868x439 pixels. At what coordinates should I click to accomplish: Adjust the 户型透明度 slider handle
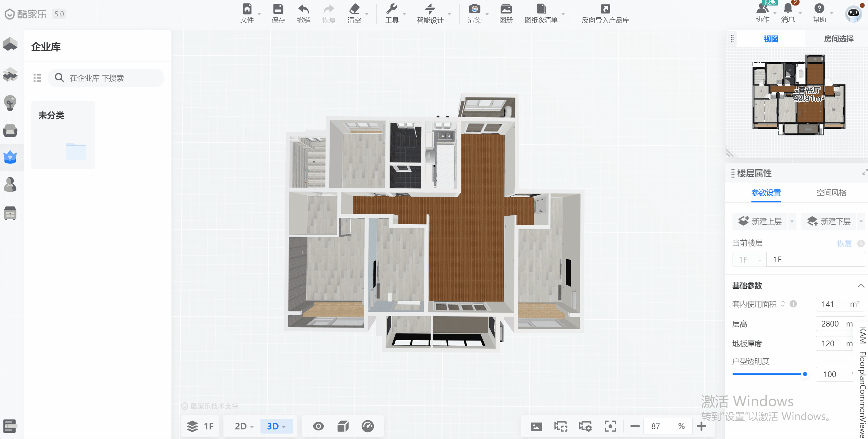[805, 374]
